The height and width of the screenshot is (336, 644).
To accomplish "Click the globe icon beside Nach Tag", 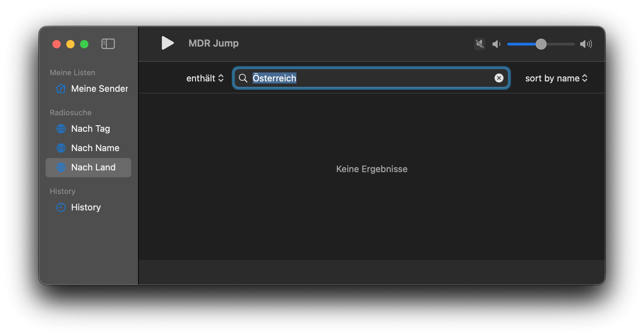I will (x=61, y=129).
